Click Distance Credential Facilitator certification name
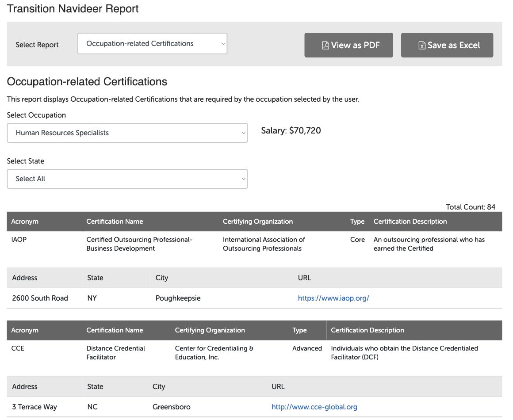Viewport: 513px width, 420px height. click(116, 353)
